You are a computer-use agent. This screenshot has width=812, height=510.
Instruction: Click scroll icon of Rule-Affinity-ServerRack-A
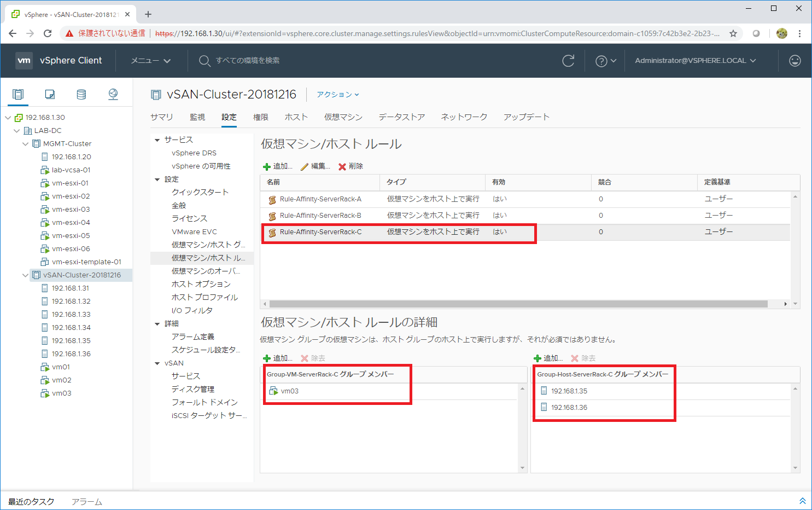click(272, 200)
